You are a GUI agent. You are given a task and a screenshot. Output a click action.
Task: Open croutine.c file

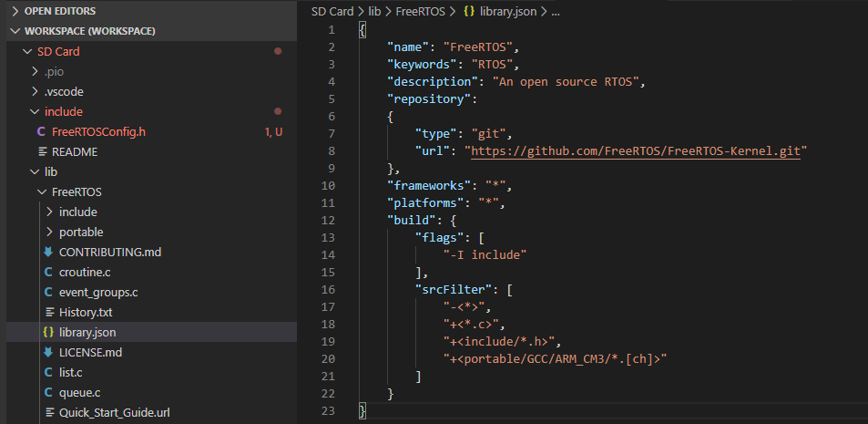(85, 272)
